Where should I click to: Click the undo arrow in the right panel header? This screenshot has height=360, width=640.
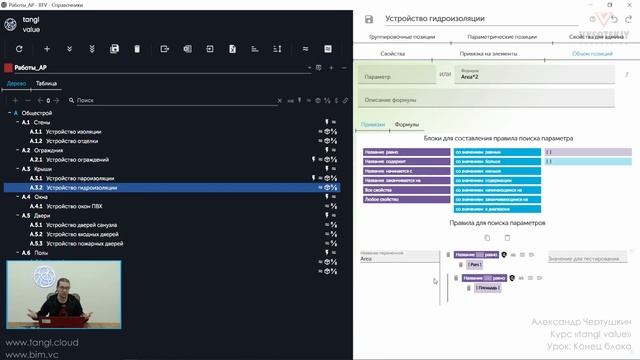tap(615, 19)
